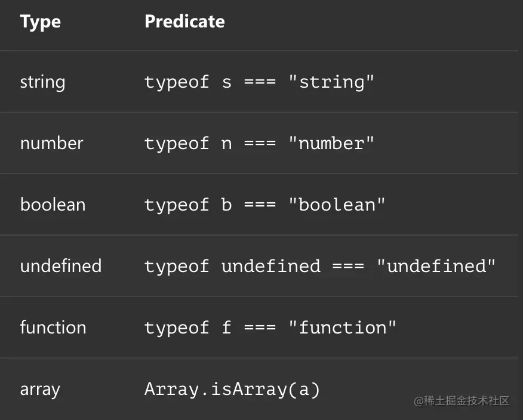The width and height of the screenshot is (523, 420).
Task: Select the string type cell
Action: 42,82
